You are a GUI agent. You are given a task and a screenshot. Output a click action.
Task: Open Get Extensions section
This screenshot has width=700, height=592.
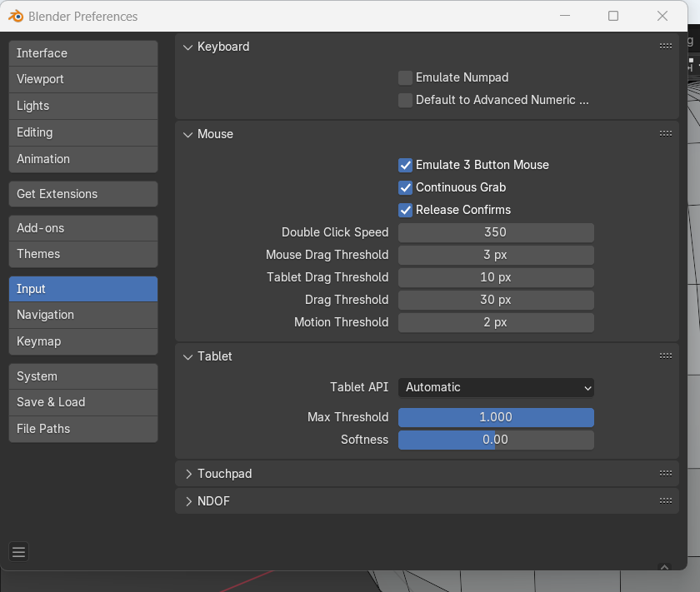click(83, 194)
